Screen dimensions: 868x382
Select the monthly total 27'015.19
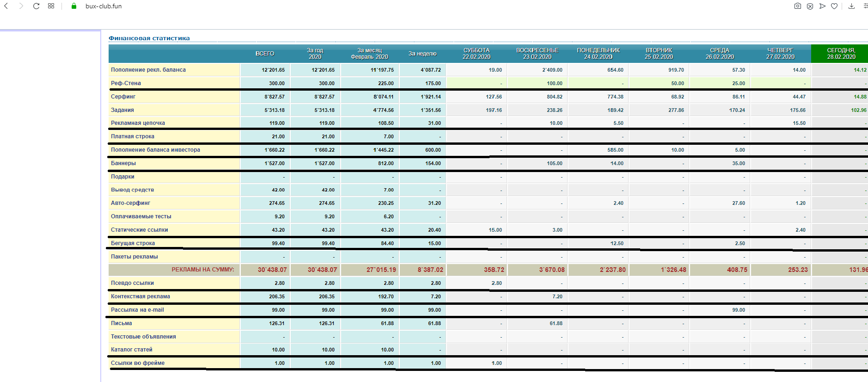(x=381, y=270)
